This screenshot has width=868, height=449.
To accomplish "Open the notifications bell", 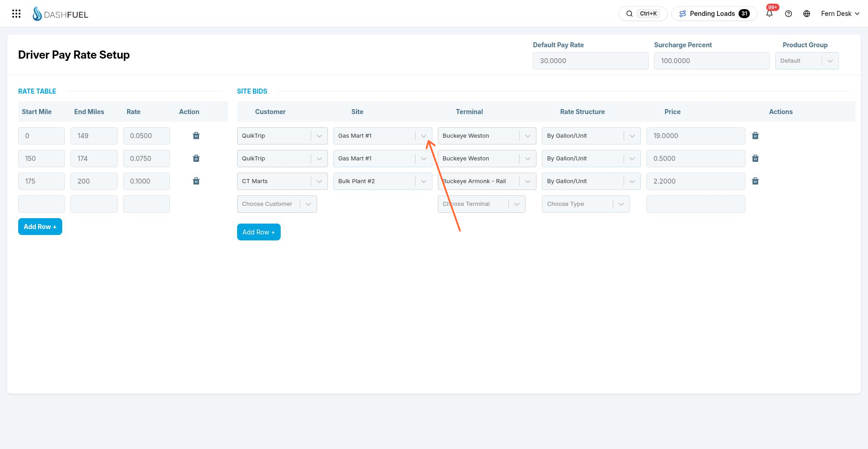I will click(769, 14).
